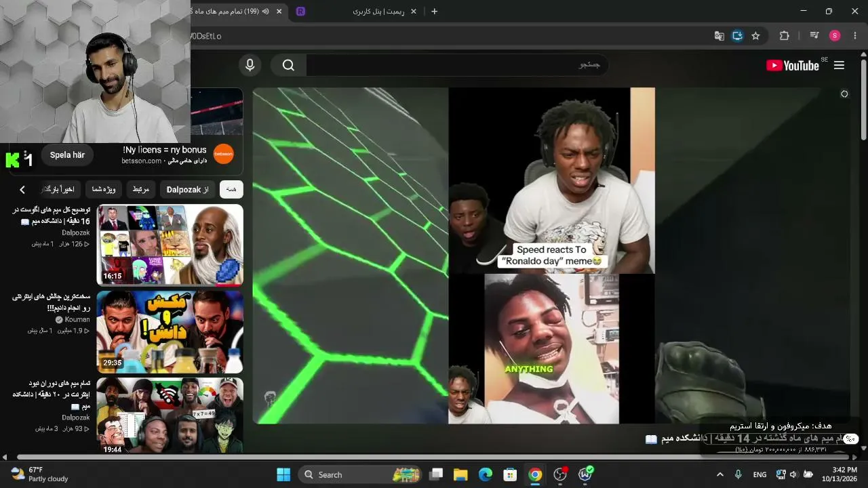Click the install app icon in address bar
The width and height of the screenshot is (868, 488).
point(737,36)
